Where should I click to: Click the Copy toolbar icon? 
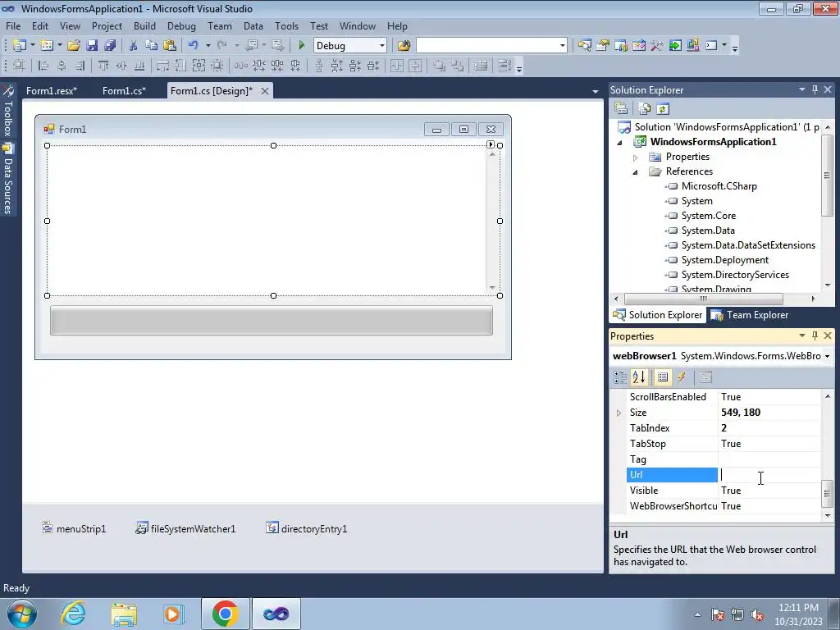pos(152,46)
